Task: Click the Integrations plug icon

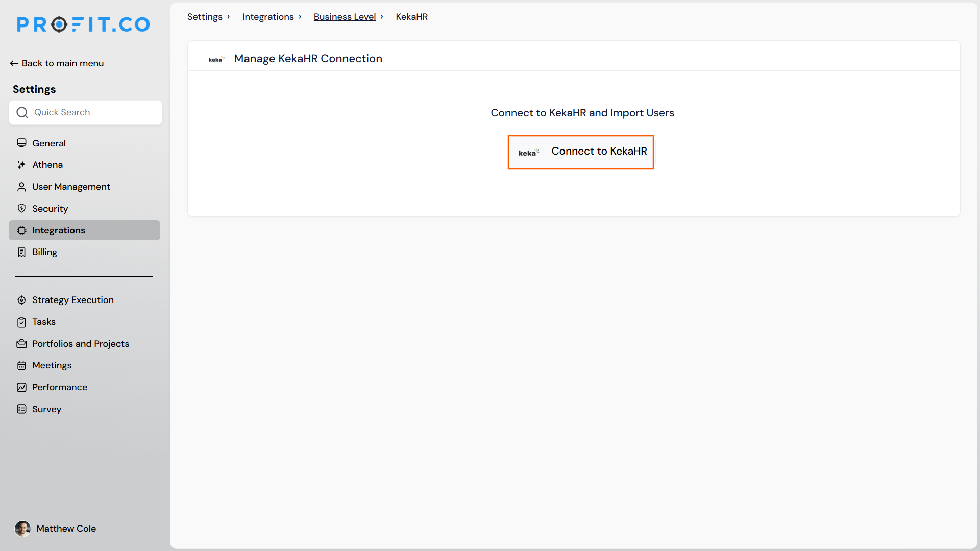Action: click(x=21, y=230)
